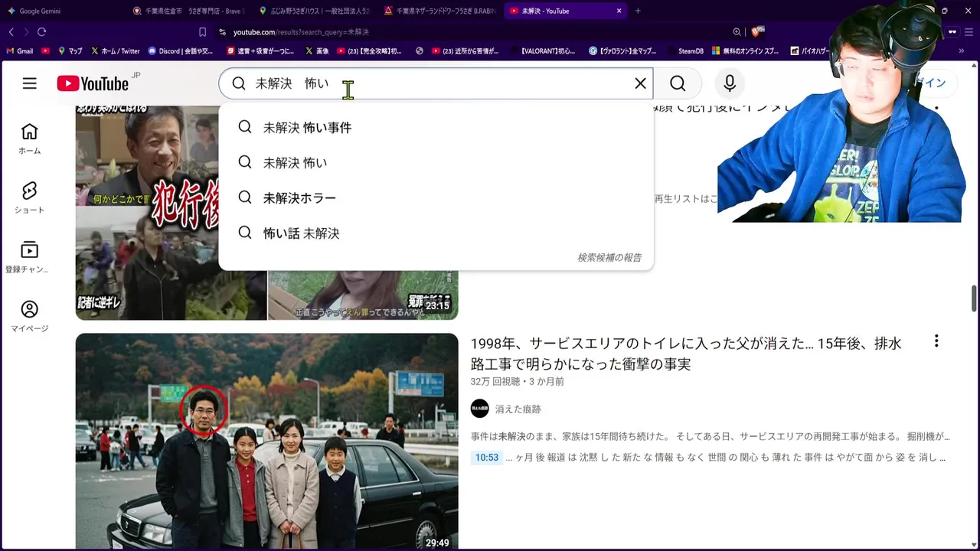
Task: Clear the search box with X
Action: pyautogui.click(x=640, y=83)
